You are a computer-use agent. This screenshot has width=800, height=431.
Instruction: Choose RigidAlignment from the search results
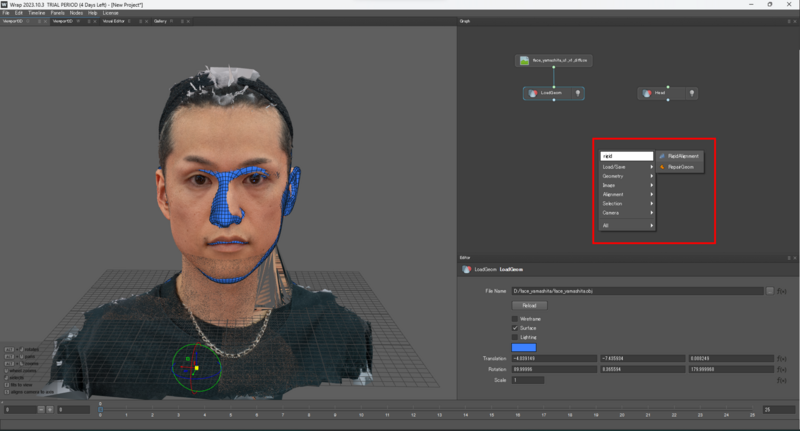click(x=680, y=156)
